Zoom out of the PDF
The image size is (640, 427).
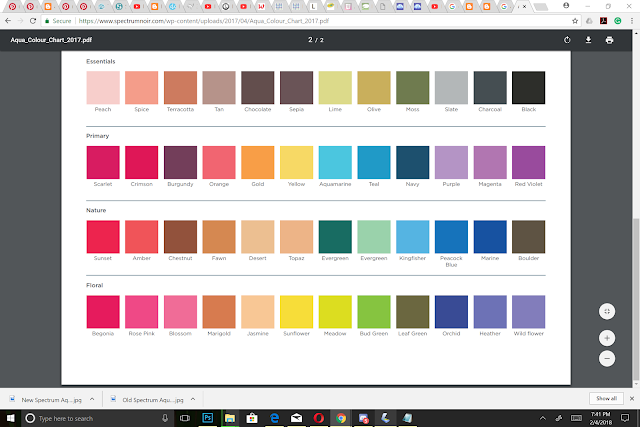(607, 358)
